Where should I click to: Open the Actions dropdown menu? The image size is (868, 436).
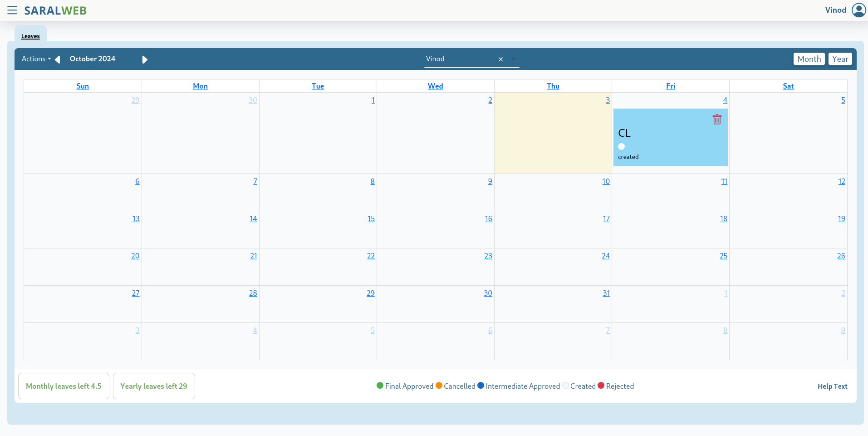36,59
